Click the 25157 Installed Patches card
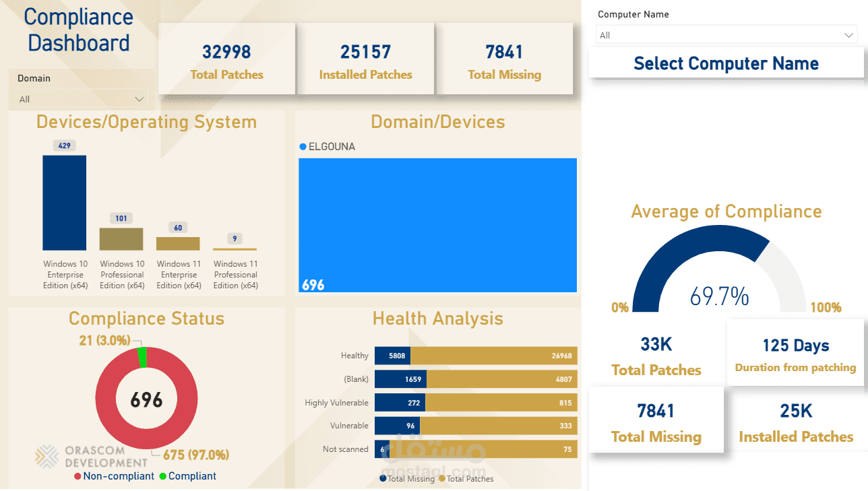Image resolution: width=868 pixels, height=491 pixels. [x=366, y=59]
